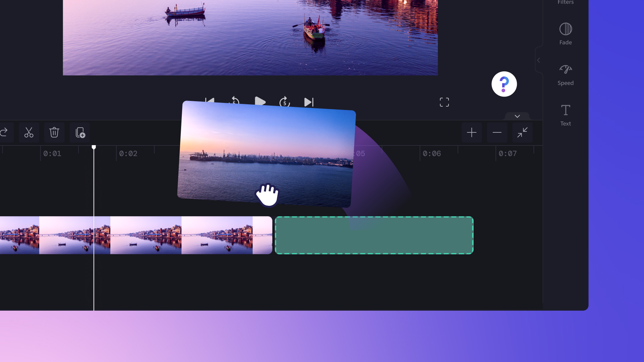Click the zoom out button on timeline
644x362 pixels.
(x=497, y=132)
